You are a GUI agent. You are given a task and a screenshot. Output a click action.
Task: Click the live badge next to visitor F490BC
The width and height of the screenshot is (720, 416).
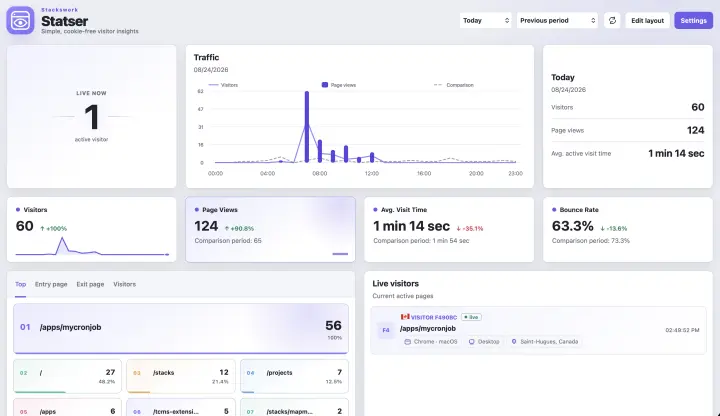(471, 317)
